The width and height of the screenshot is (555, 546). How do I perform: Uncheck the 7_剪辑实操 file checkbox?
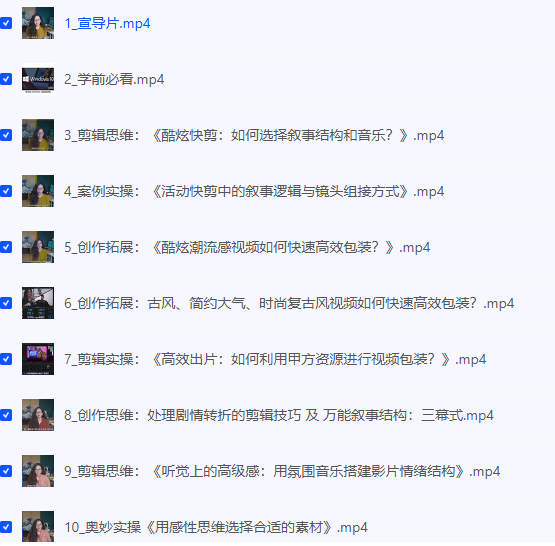pos(6,359)
